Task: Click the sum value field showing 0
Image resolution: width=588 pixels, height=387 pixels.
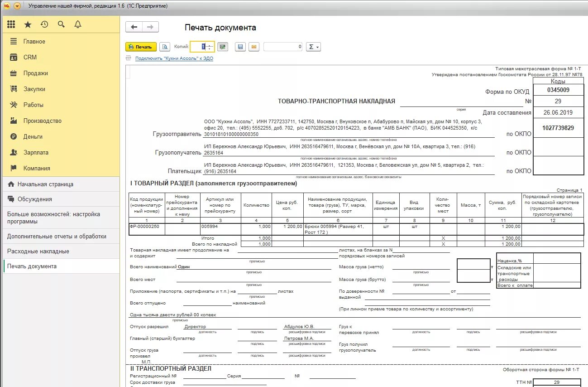Action: click(x=283, y=47)
